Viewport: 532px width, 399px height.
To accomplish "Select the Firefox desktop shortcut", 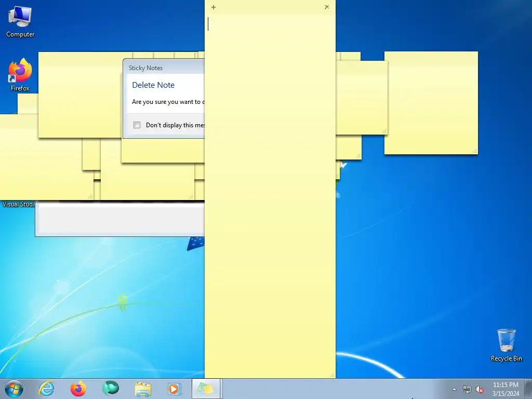I will click(x=20, y=75).
